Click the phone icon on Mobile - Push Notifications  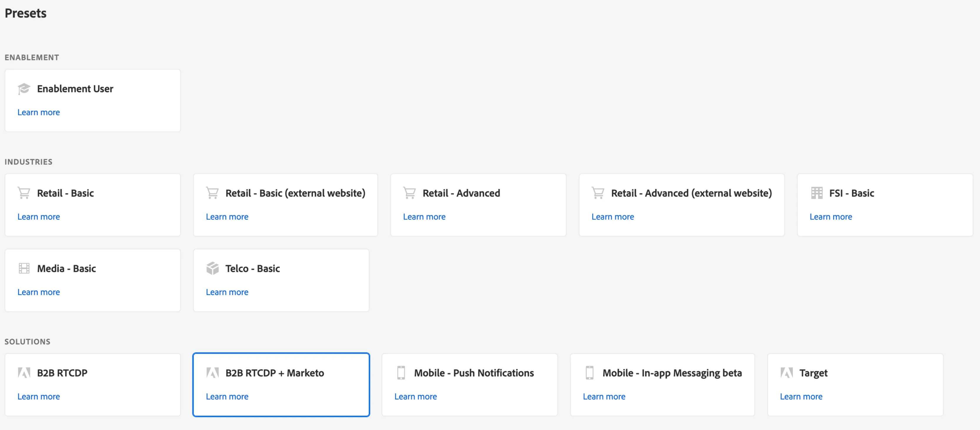point(401,373)
